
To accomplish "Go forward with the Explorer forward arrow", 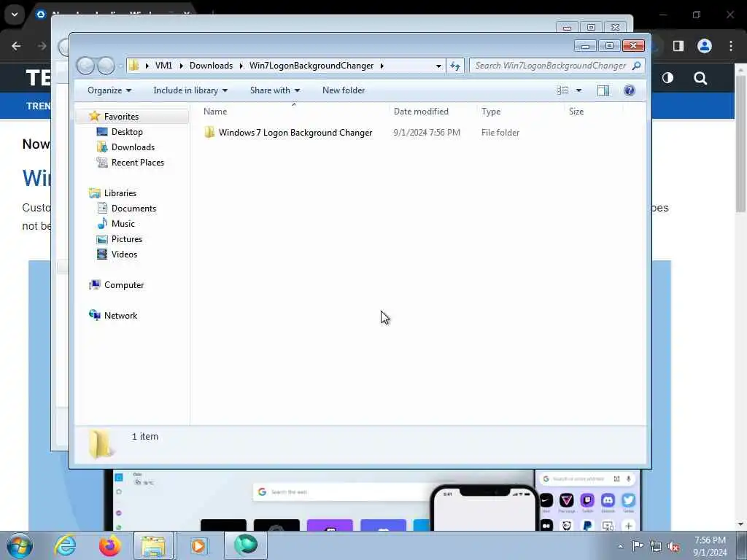I will [x=107, y=65].
